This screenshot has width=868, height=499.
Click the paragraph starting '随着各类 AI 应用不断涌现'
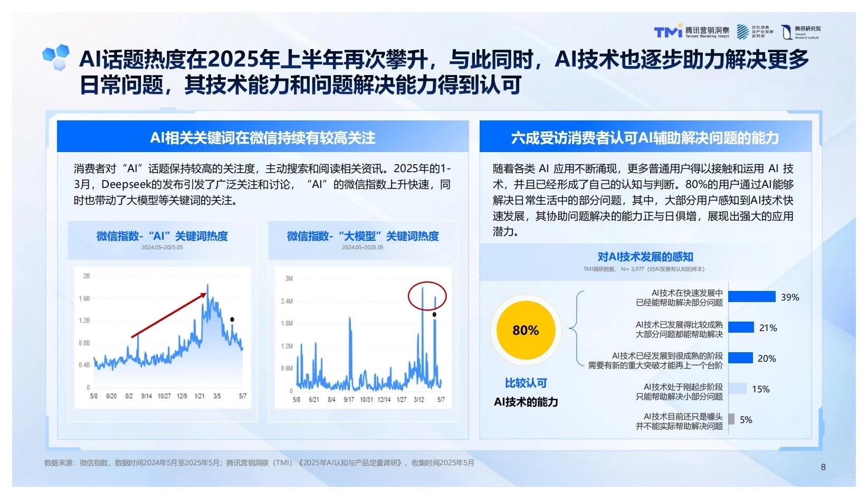pyautogui.click(x=643, y=200)
